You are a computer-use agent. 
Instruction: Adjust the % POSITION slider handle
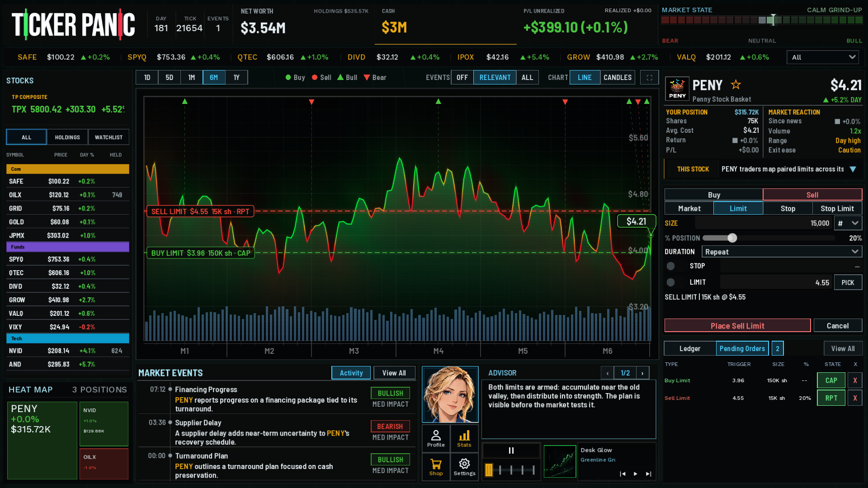(x=732, y=238)
